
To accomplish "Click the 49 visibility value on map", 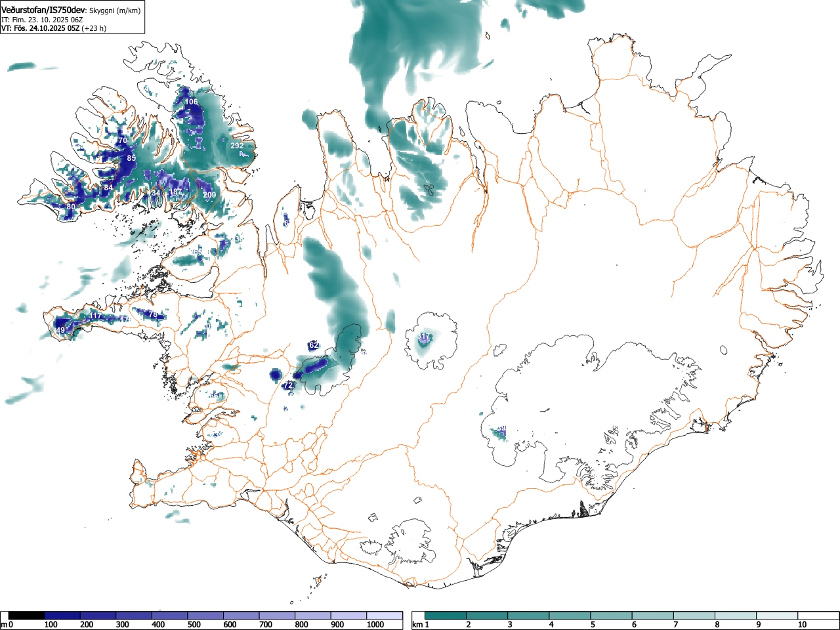I will click(x=60, y=330).
